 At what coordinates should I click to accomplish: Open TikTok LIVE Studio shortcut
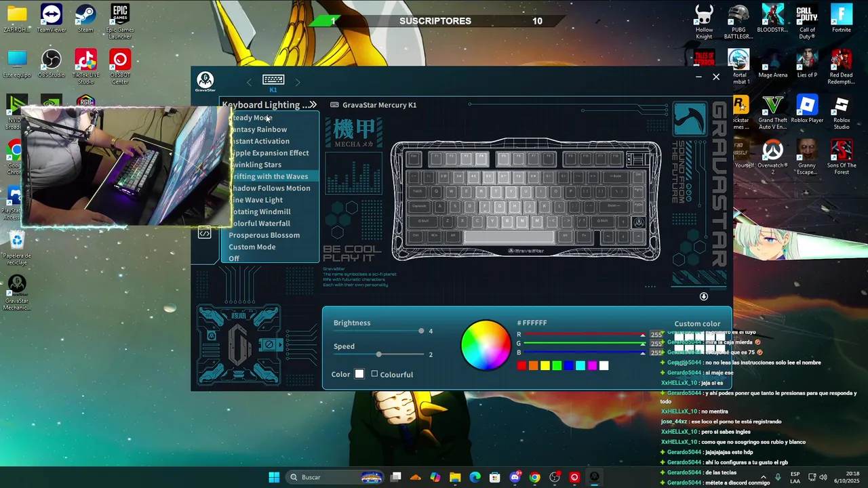pyautogui.click(x=85, y=67)
